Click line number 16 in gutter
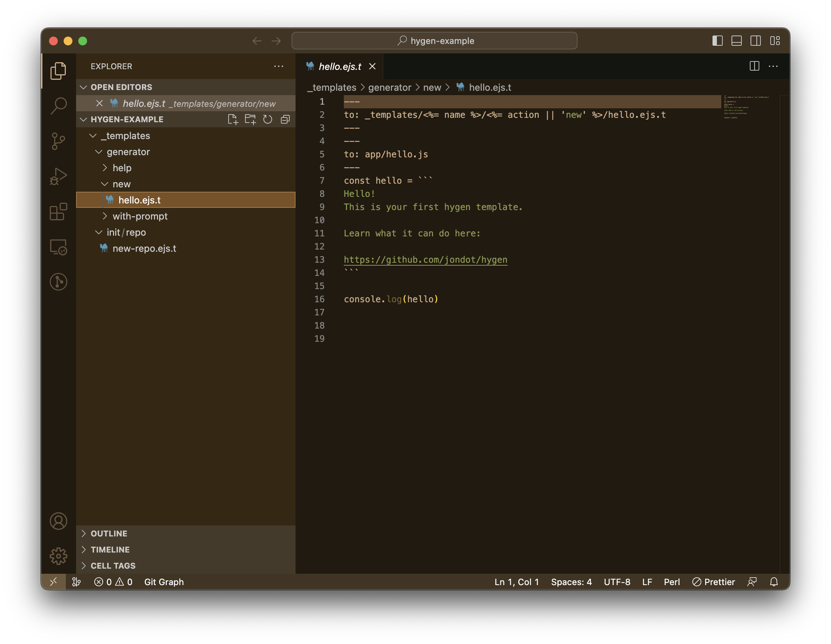Screen dimensions: 831x644 click(319, 299)
